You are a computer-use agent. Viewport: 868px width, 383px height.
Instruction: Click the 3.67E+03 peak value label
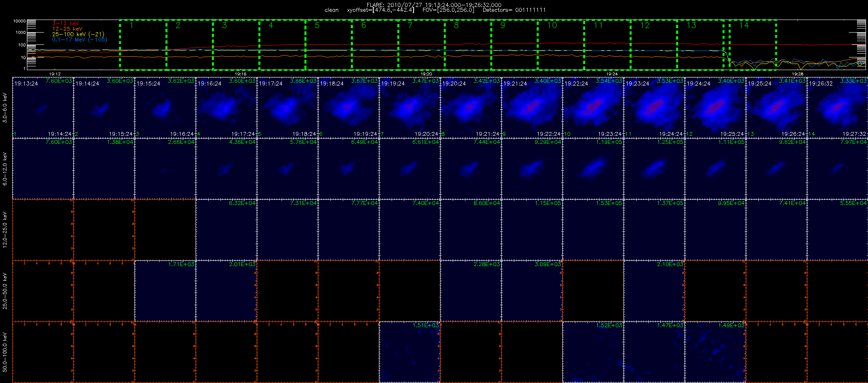[x=365, y=81]
